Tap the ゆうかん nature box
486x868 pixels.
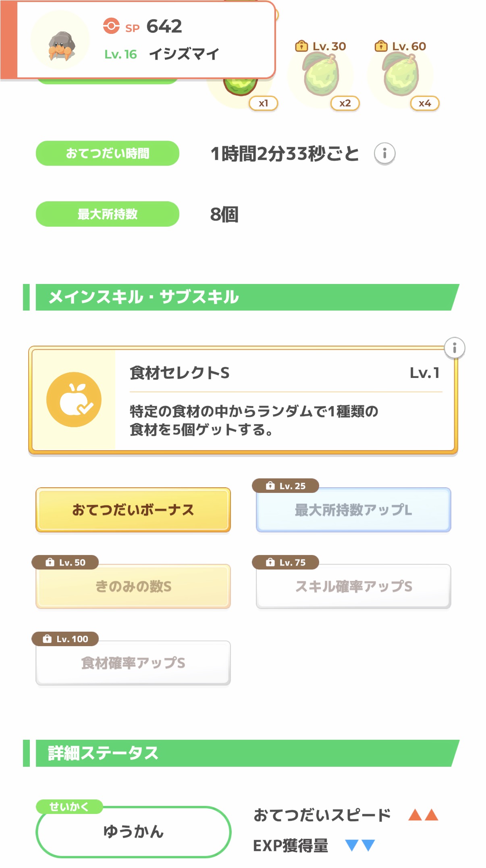point(133,831)
